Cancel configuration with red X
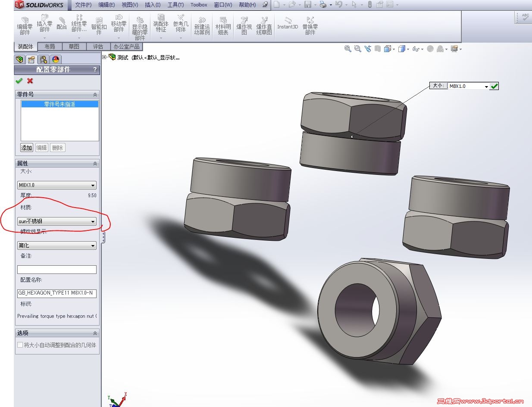Viewport: 532px width, 407px height. coord(30,81)
